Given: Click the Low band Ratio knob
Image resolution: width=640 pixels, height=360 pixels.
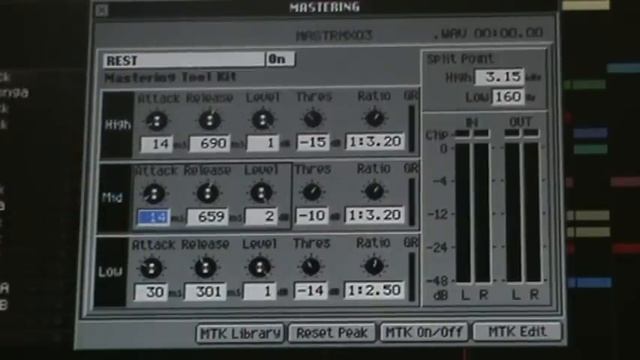Looking at the screenshot, I should (x=373, y=266).
